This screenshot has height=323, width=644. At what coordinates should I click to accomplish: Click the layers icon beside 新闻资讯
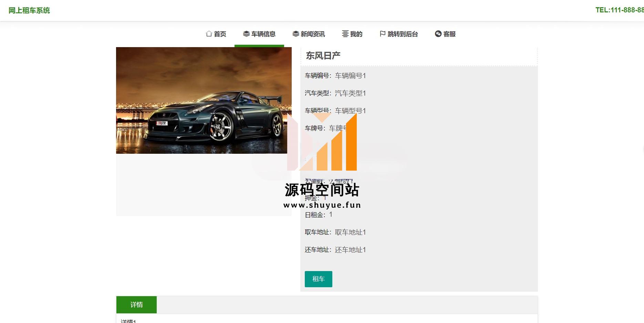295,34
